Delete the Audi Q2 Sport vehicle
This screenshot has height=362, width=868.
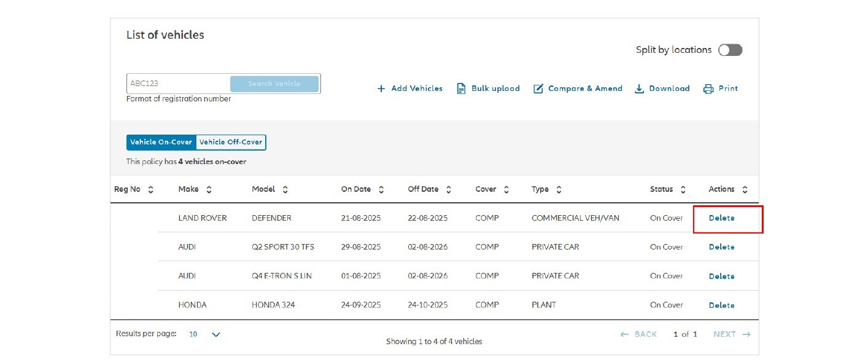click(x=721, y=247)
